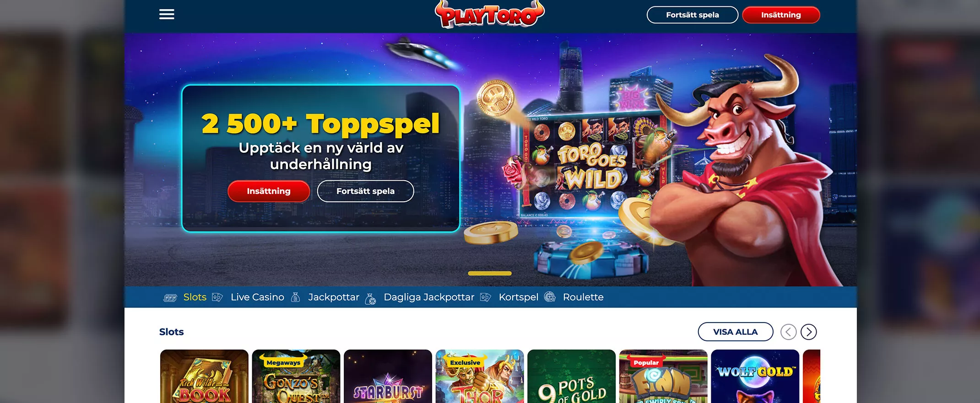Viewport: 980px width, 403px height.
Task: Click Insättning button in the banner
Action: 269,191
